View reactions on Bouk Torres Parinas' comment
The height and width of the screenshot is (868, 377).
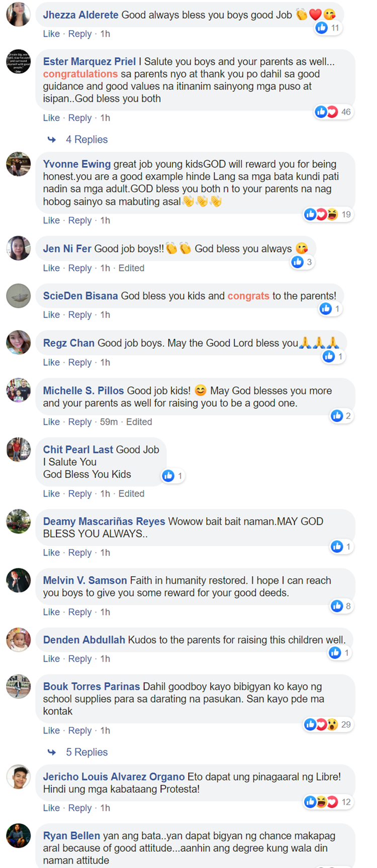tap(328, 725)
